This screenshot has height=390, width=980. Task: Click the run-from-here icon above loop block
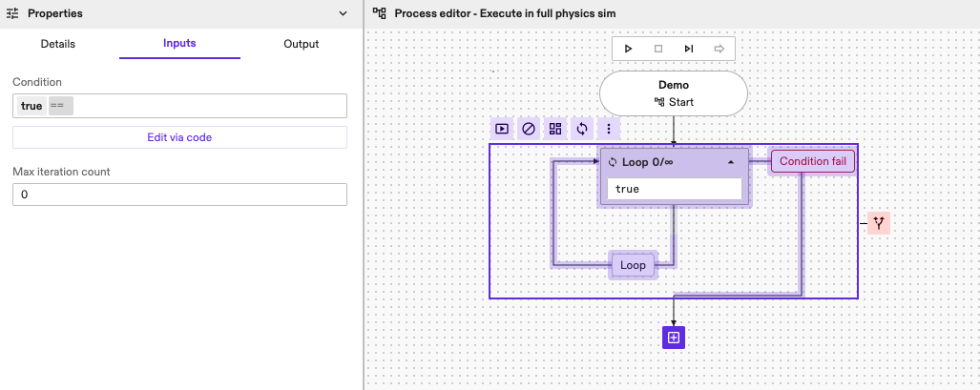[502, 129]
